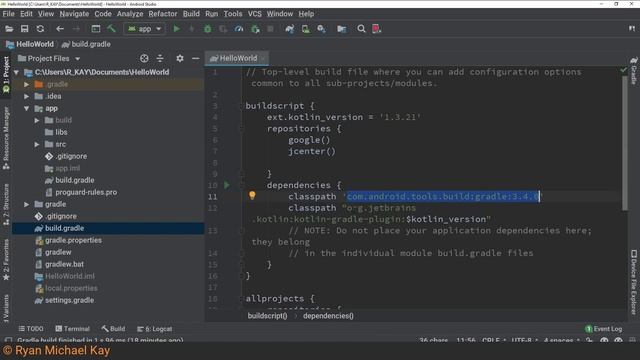Click Sync Project with Gradle Files icon
Screen dimensions: 640x360
(290, 29)
